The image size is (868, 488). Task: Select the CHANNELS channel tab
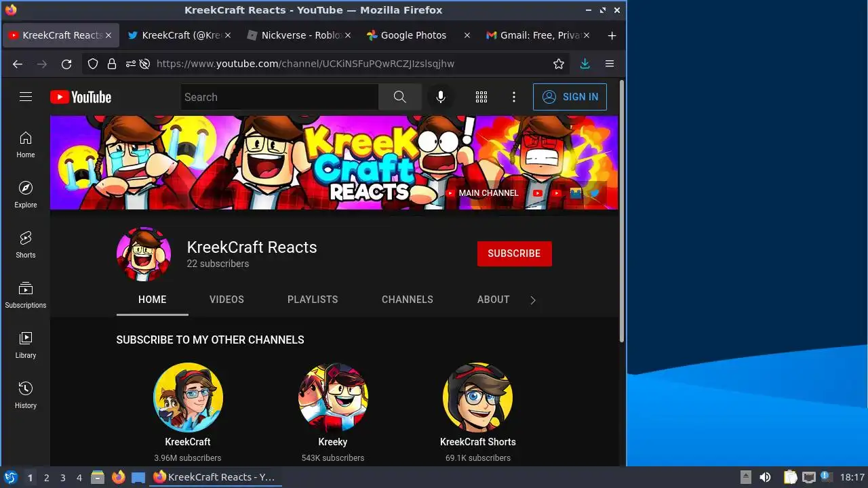[x=408, y=300]
